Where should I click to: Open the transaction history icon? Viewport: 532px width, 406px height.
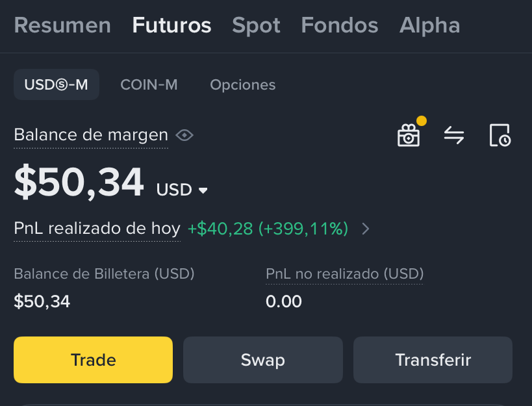click(500, 135)
